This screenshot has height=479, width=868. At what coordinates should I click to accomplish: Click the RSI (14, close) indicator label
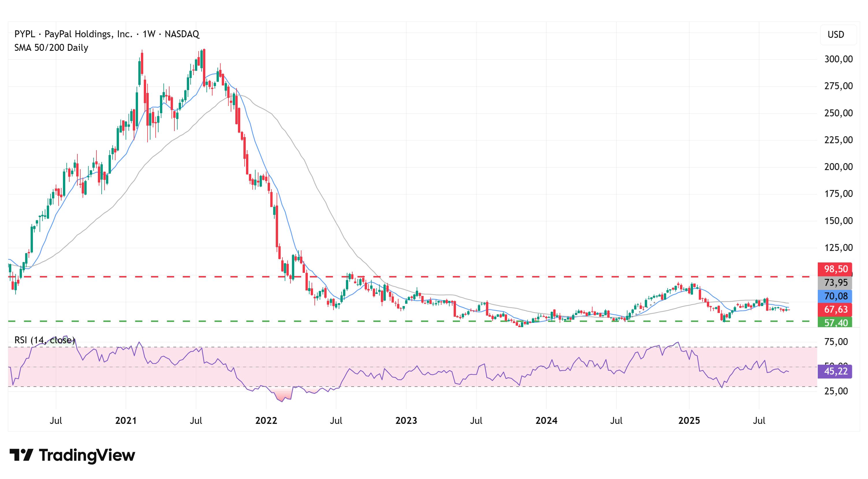coord(44,340)
